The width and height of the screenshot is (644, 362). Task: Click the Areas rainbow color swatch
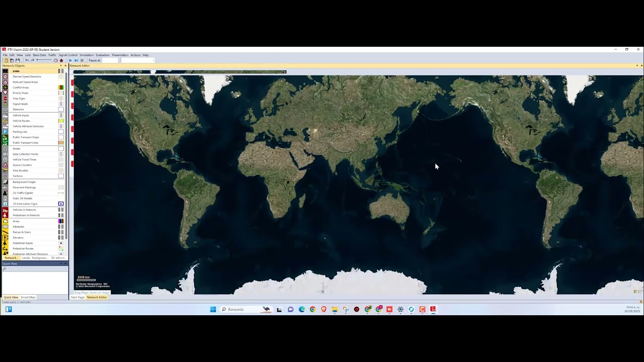[61, 221]
